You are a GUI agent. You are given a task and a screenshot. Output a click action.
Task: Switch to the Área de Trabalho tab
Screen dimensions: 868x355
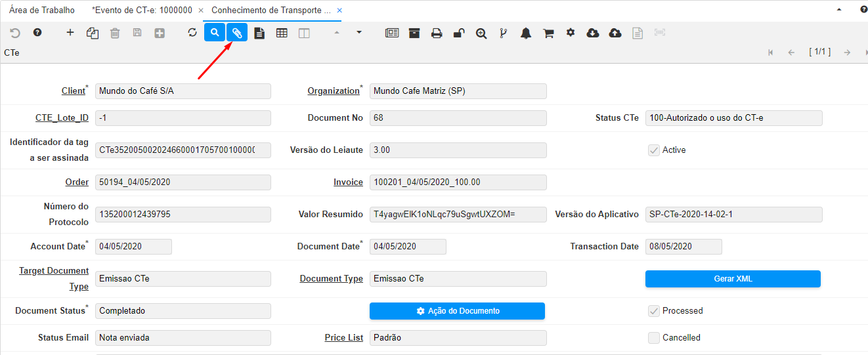coord(42,10)
